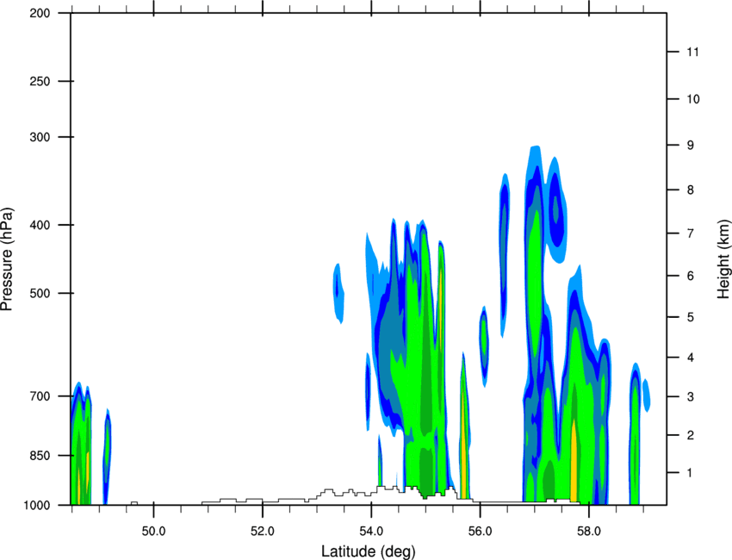The image size is (732, 560).
Task: Click the 52.0 latitude tick label
Action: (x=263, y=532)
